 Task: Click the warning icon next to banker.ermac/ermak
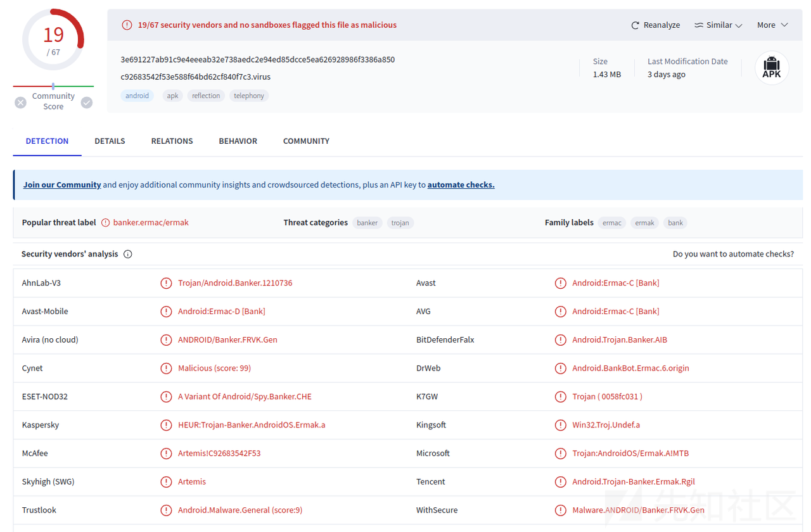coord(106,222)
